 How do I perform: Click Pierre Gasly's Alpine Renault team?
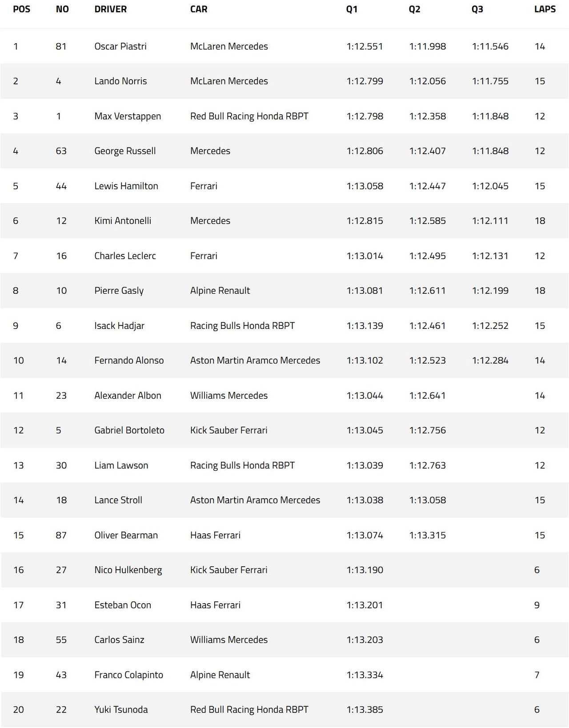click(220, 291)
